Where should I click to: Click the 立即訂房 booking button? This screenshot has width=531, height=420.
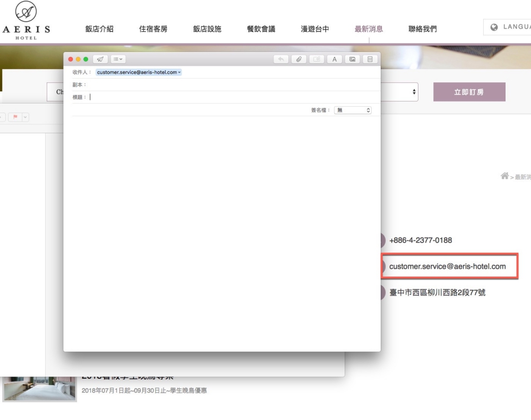469,92
